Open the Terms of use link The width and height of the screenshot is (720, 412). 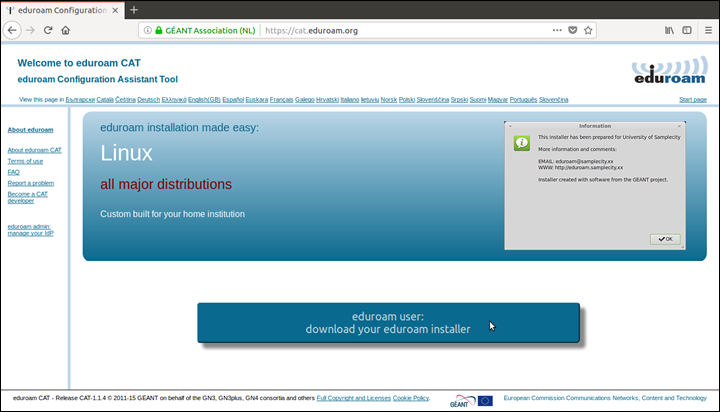(25, 161)
